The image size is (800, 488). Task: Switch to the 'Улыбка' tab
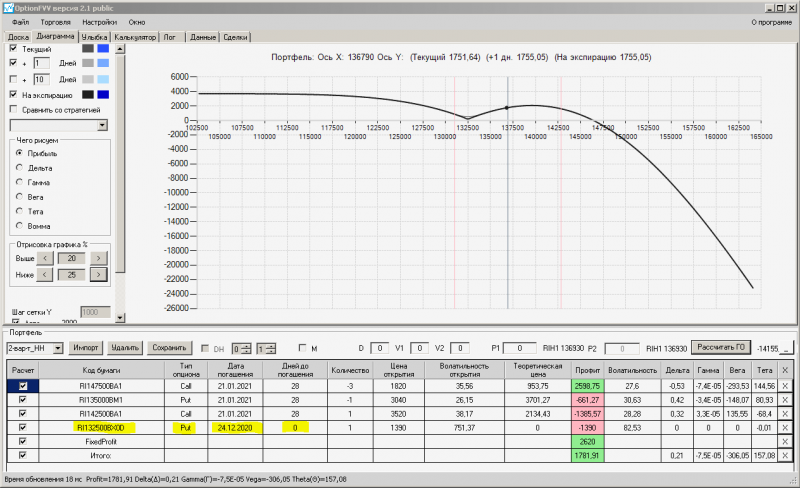[x=94, y=37]
